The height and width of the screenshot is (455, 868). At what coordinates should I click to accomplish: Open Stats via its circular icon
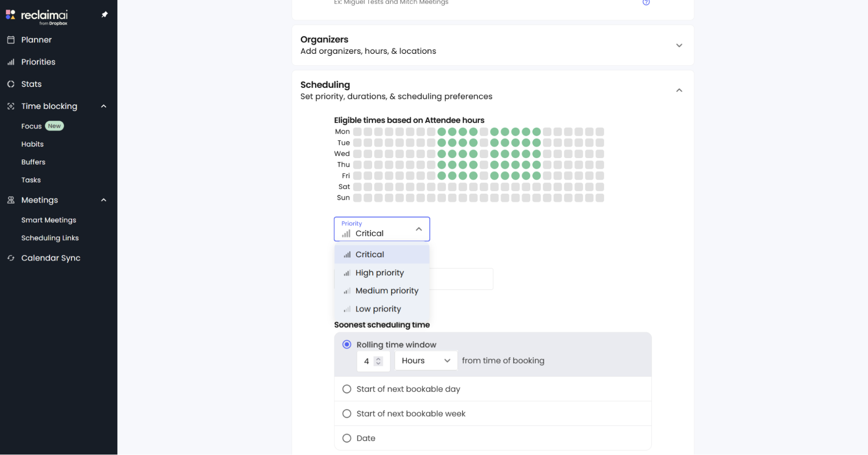coord(11,84)
